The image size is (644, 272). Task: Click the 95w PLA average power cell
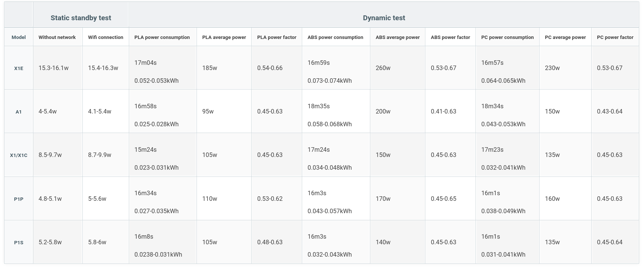[208, 111]
